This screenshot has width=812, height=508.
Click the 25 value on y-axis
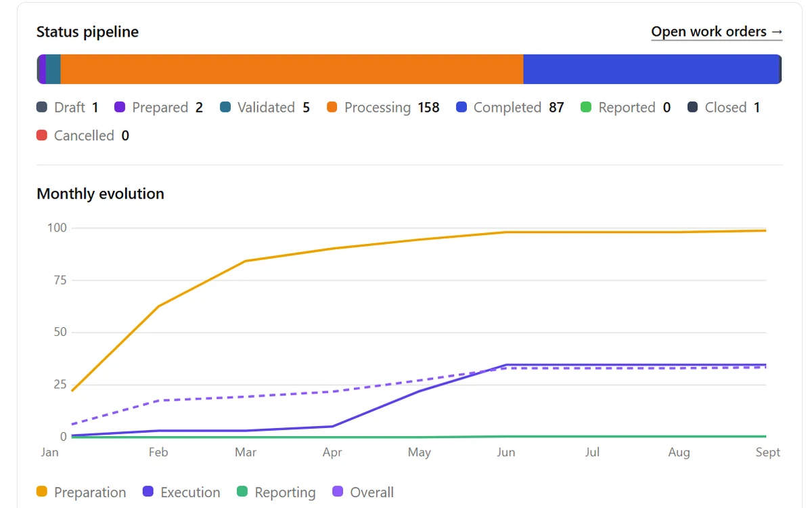click(x=60, y=385)
